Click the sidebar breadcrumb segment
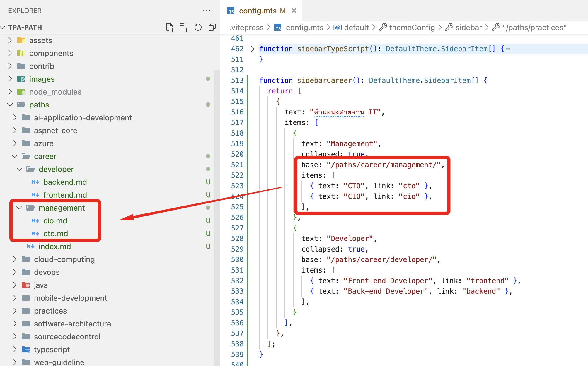This screenshot has width=588, height=366. point(468,28)
